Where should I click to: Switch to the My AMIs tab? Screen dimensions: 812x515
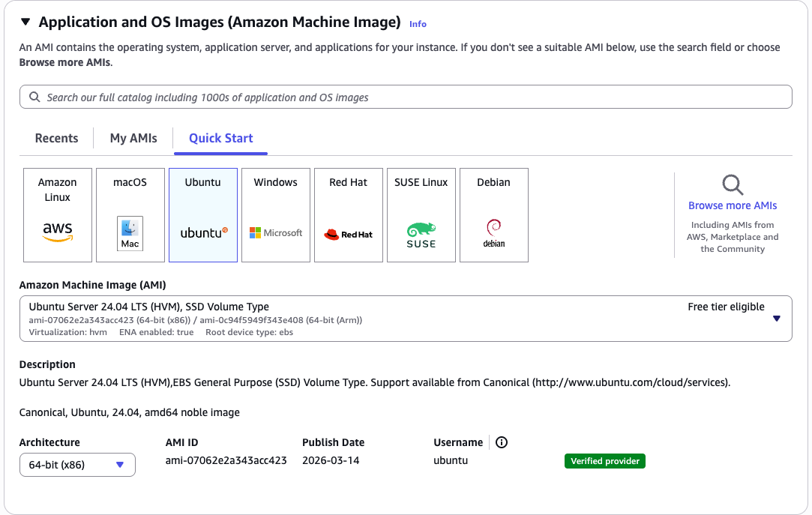click(133, 138)
